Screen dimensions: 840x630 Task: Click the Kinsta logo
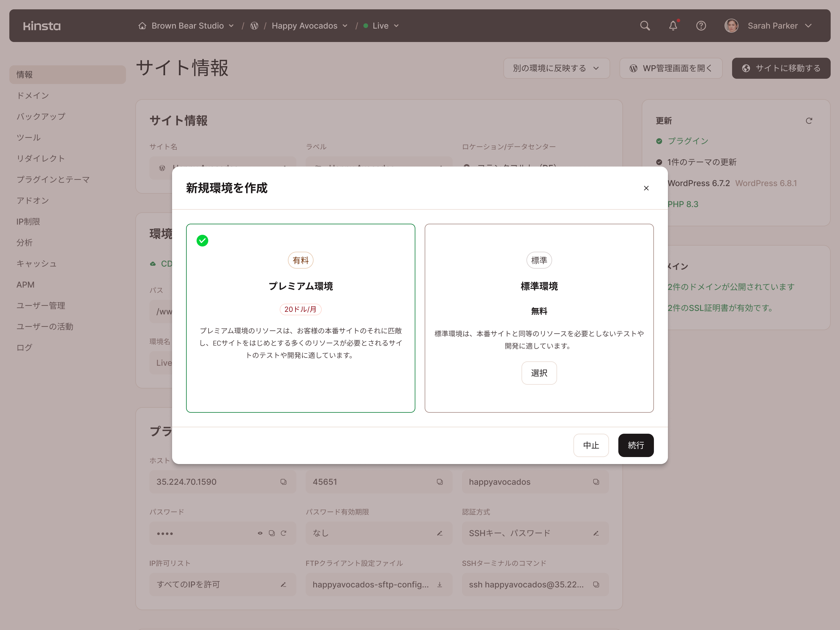pyautogui.click(x=42, y=25)
